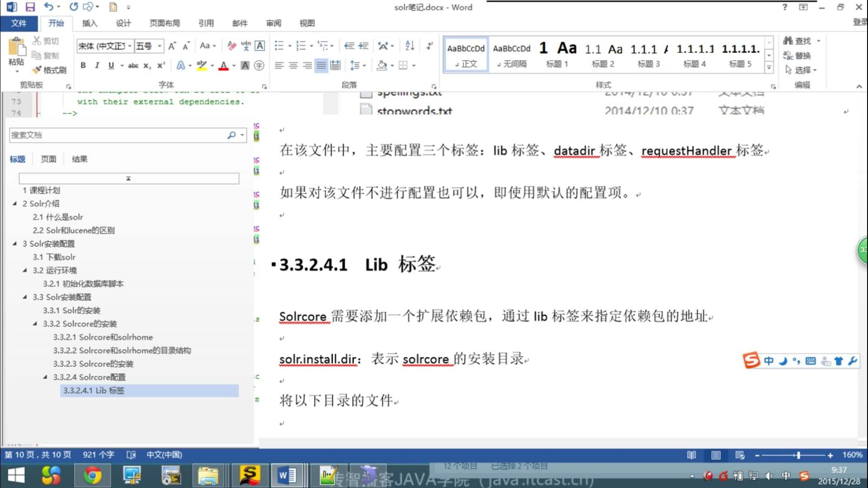
Task: Open the 文件 File tab
Action: (19, 23)
